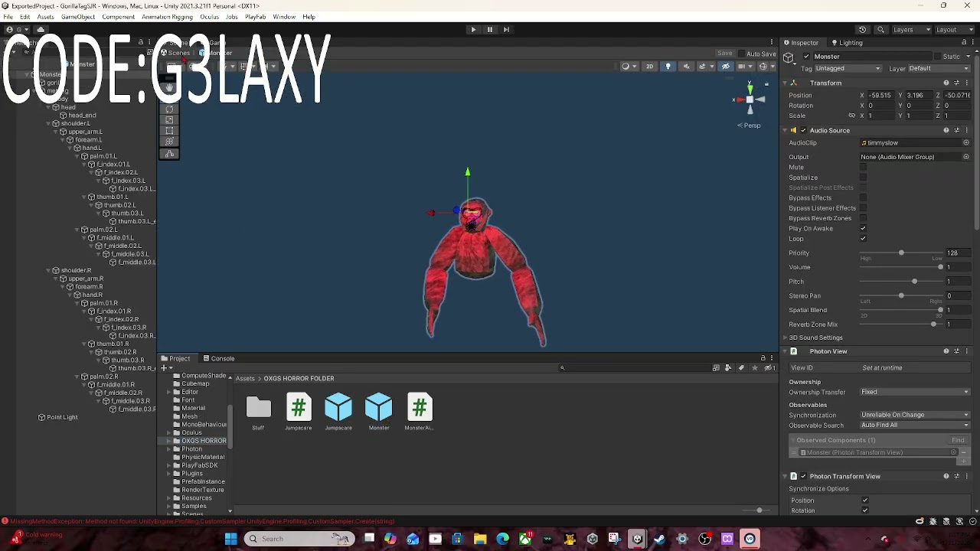This screenshot has height=551, width=980.
Task: Toggle the scene gizmo lock icon
Action: [x=766, y=84]
